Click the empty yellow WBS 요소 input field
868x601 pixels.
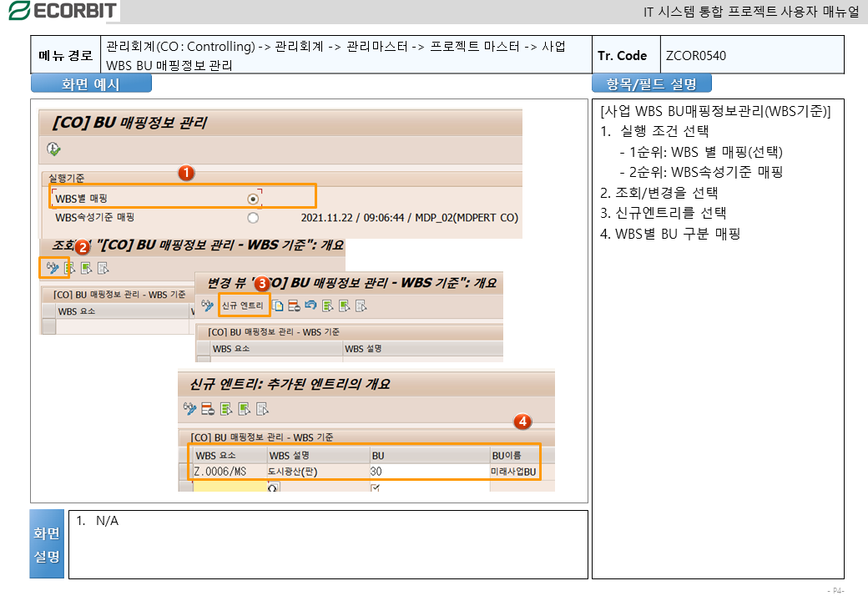(229, 487)
